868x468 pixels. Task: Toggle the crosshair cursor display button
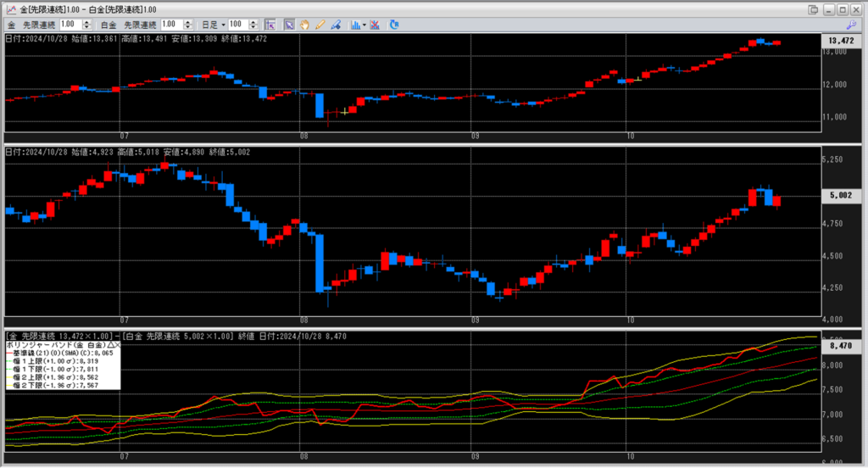click(x=269, y=25)
